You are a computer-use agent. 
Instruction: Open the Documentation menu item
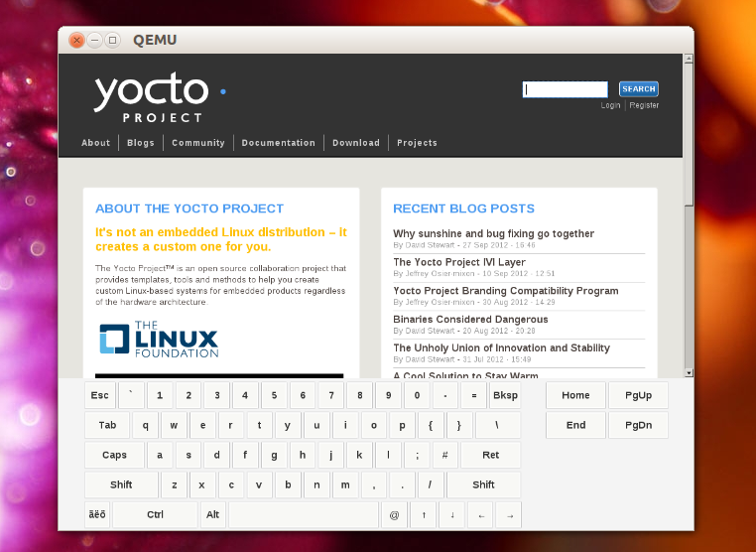click(278, 143)
